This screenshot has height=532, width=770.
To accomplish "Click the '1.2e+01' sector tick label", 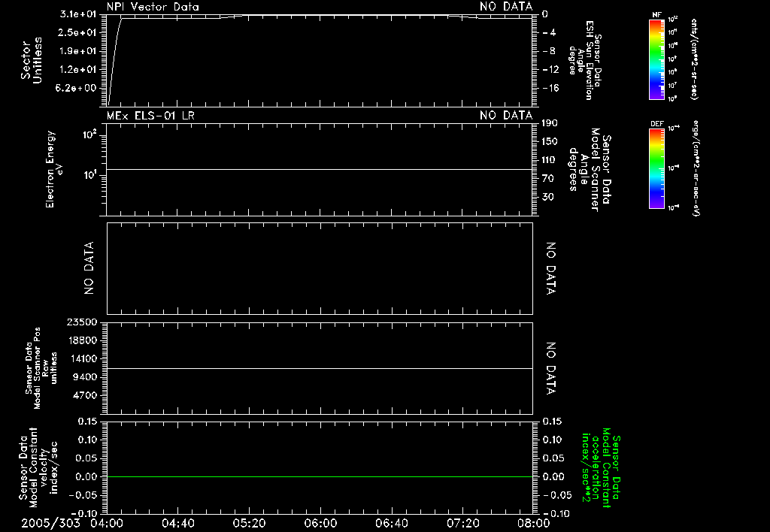I will 78,69.
